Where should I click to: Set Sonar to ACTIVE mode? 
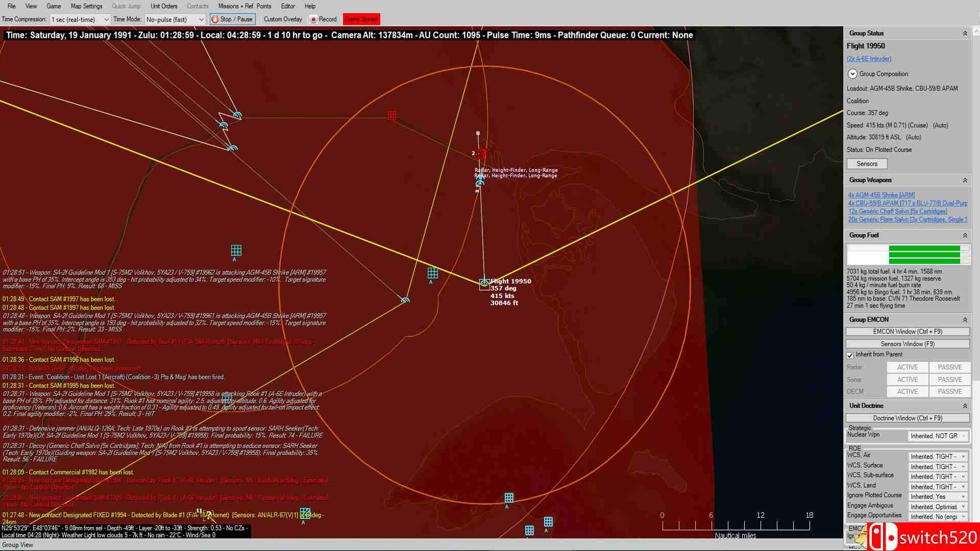(907, 380)
